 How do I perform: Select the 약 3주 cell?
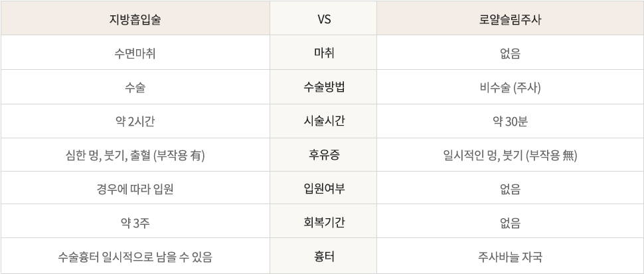(135, 223)
